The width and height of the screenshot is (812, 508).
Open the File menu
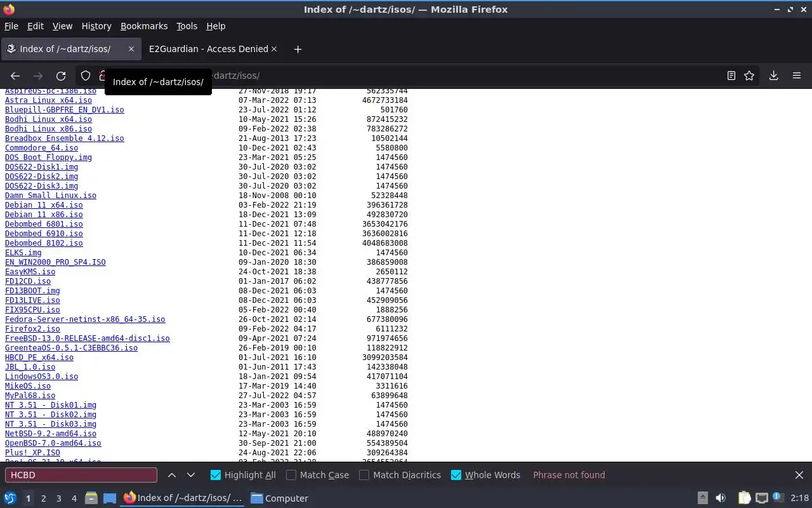pyautogui.click(x=11, y=26)
